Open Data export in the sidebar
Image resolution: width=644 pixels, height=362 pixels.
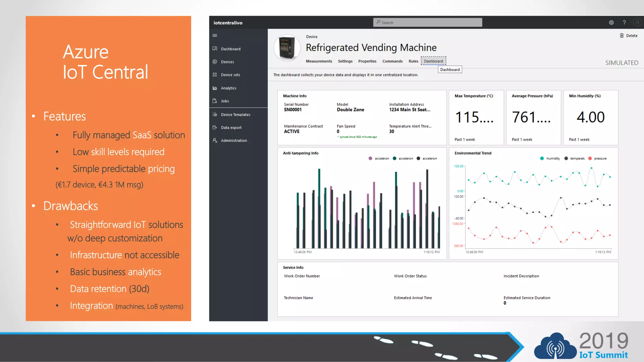click(x=231, y=128)
